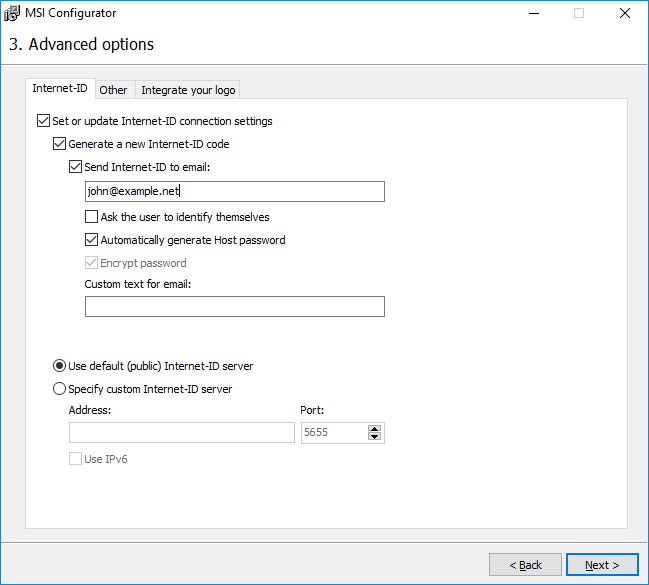Image resolution: width=649 pixels, height=585 pixels.
Task: Select the Internet-ID tab
Action: coord(60,89)
